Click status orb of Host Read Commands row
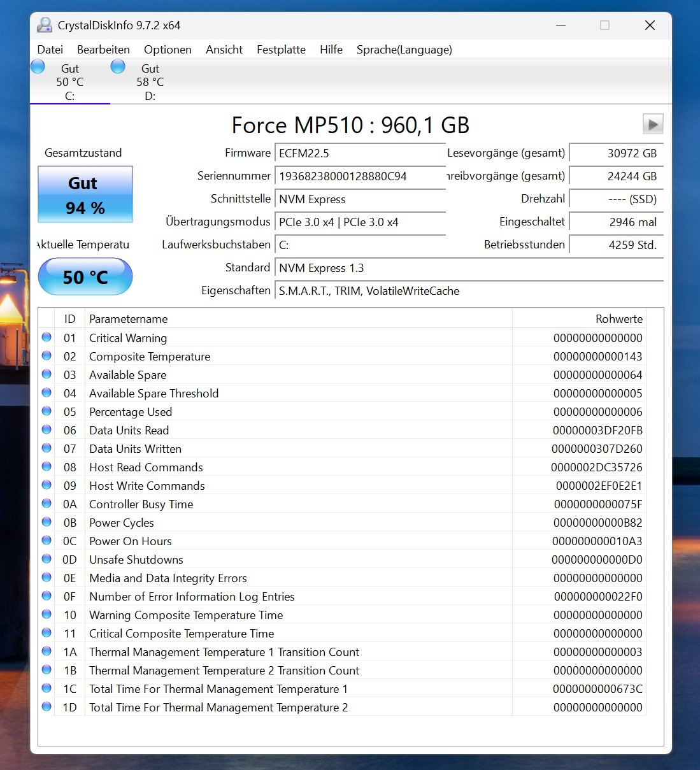Image resolution: width=700 pixels, height=770 pixels. (46, 467)
